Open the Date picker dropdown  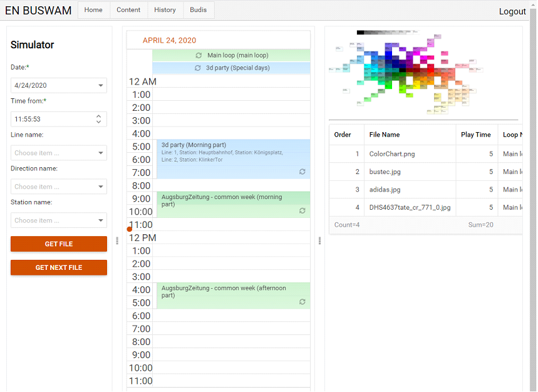pos(100,86)
